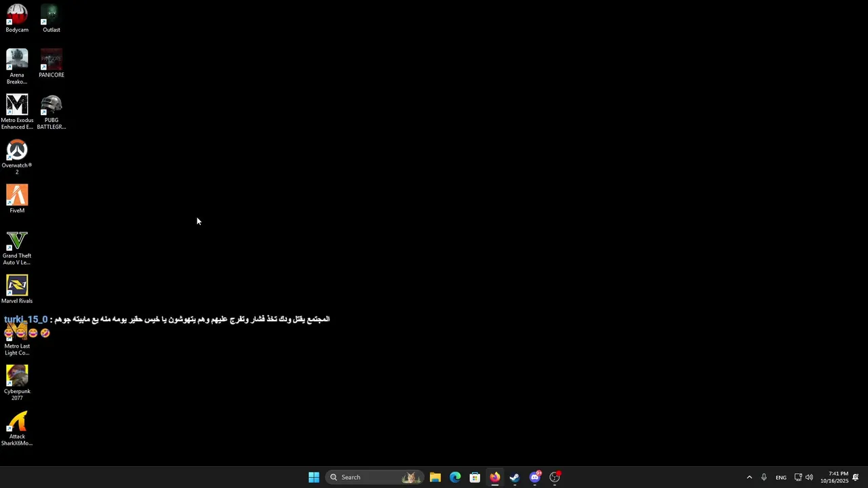Screen dimensions: 868x488
Task: Select the Cyberpunk 2077 desktop shortcut
Action: [x=17, y=383]
